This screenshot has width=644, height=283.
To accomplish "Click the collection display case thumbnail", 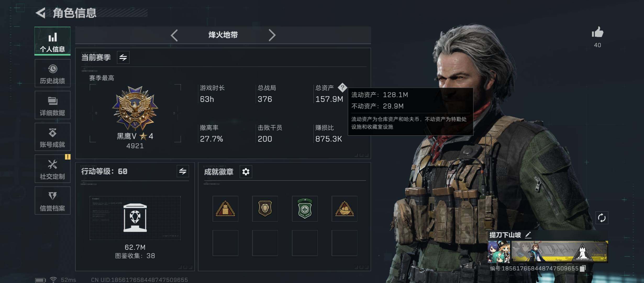I will tap(135, 218).
